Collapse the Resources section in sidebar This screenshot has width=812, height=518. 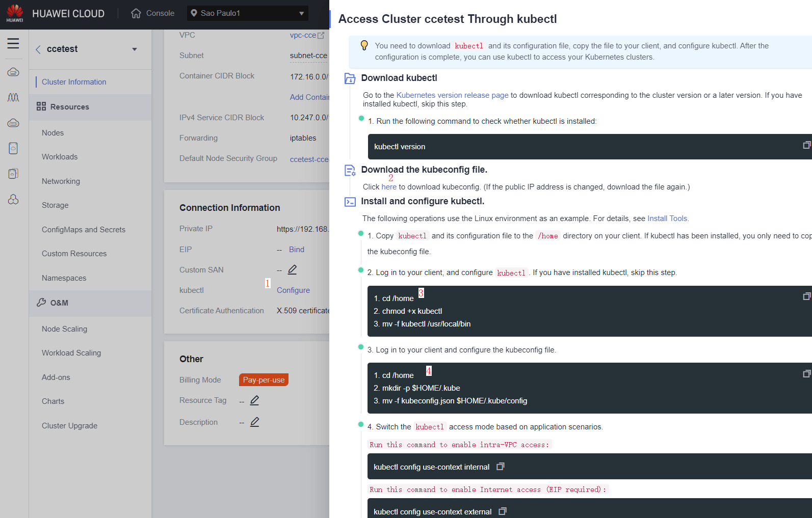pyautogui.click(x=69, y=107)
